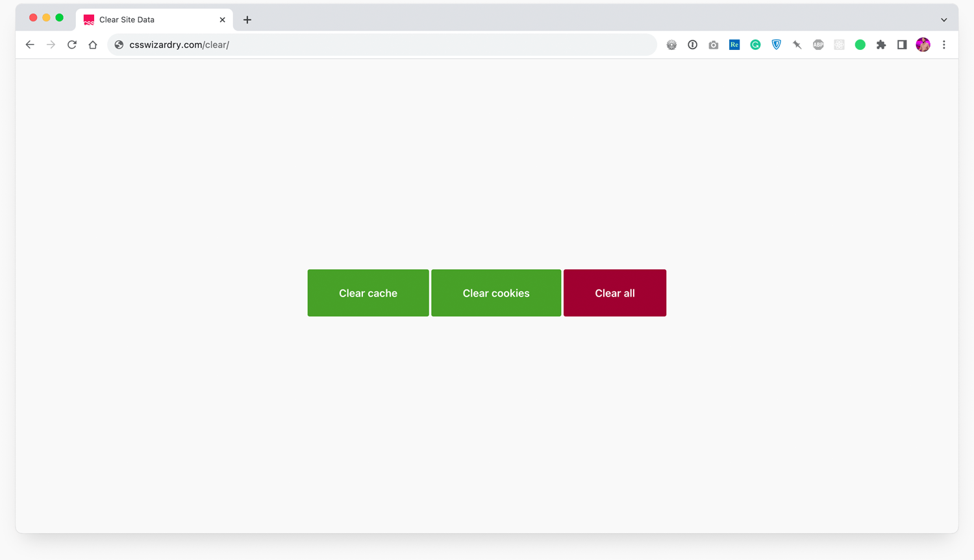The image size is (974, 560).
Task: Focus the csswizardry.com/clear/ address bar
Action: coord(382,45)
